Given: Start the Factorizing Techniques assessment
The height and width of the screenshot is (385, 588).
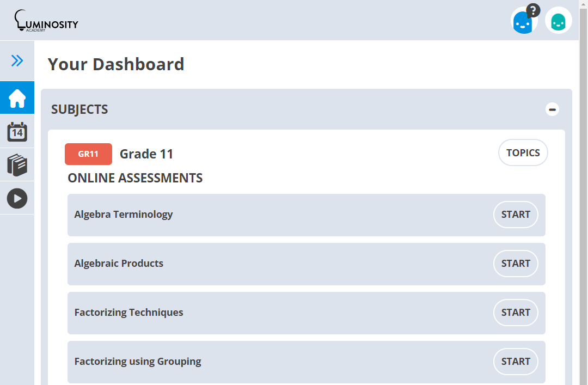Looking at the screenshot, I should click(x=516, y=313).
